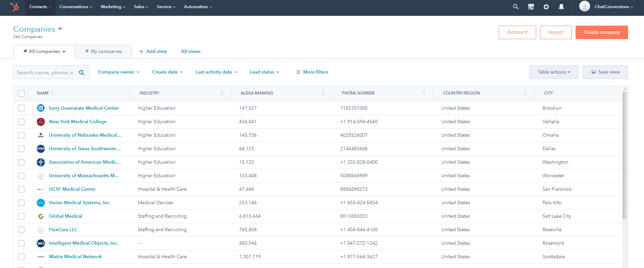This screenshot has width=644, height=268.
Task: Sort by the Phone Number column arrows
Action: coord(424,93)
